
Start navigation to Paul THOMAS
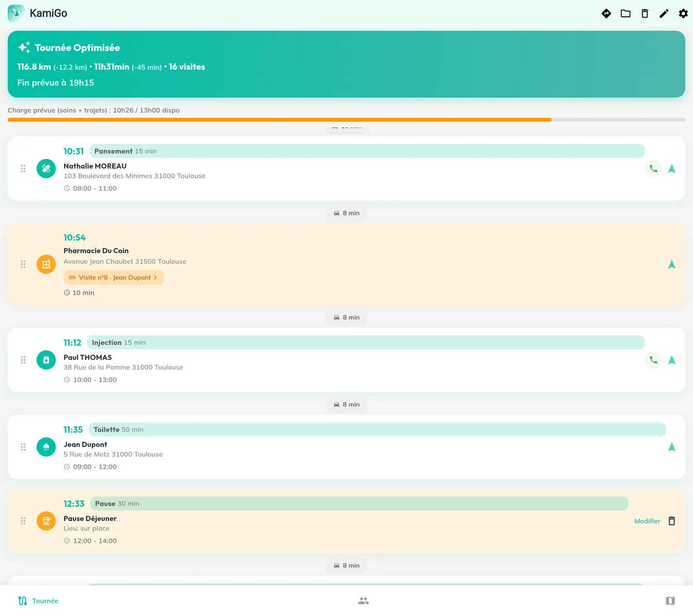click(672, 360)
